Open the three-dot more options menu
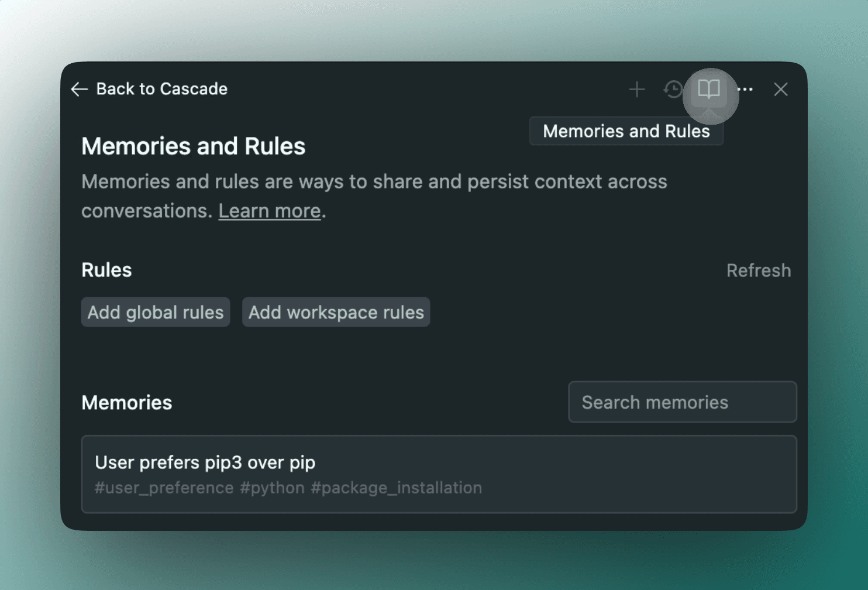Image resolution: width=868 pixels, height=590 pixels. 745,90
